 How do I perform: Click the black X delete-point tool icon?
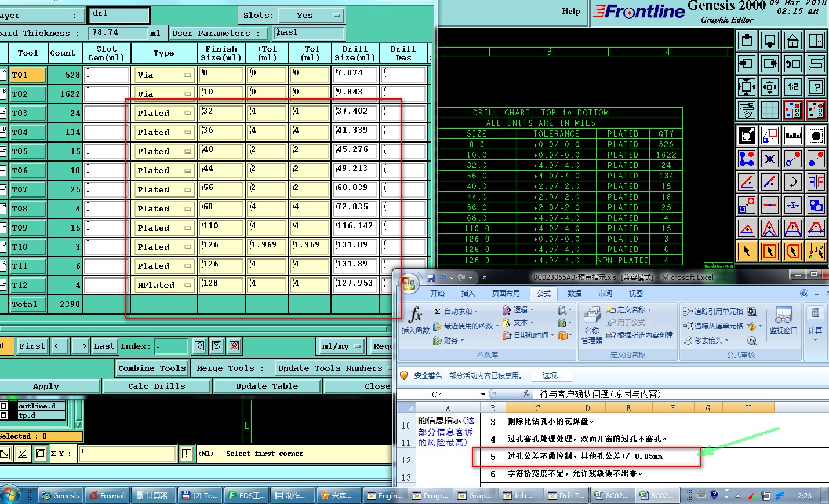(770, 159)
